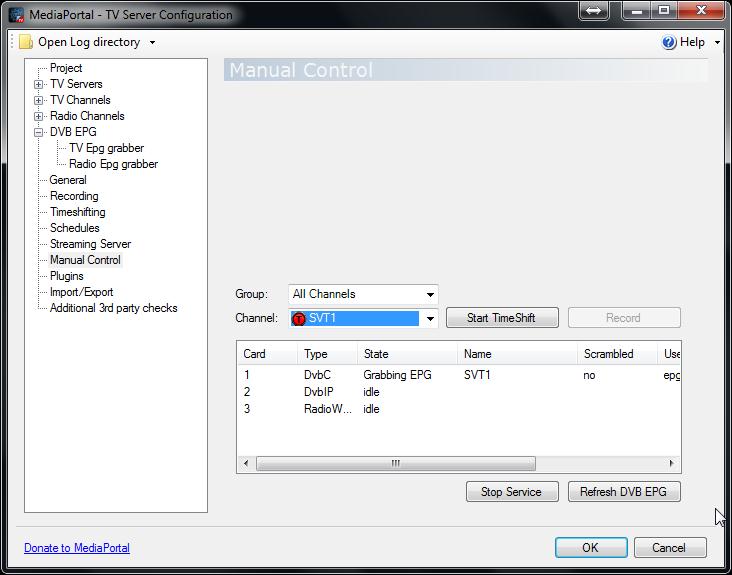Select card row 2 DvbIP
The height and width of the screenshot is (575, 732).
(x=459, y=392)
